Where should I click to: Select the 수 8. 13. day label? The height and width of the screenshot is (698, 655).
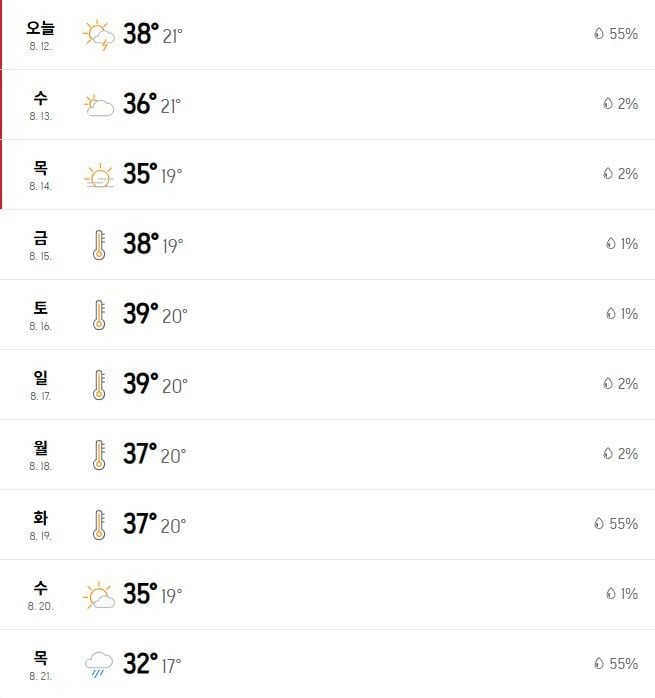(41, 106)
